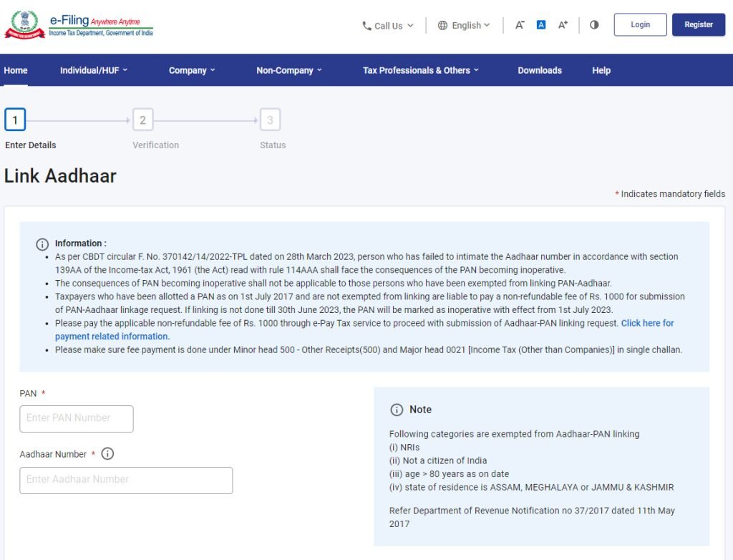The height and width of the screenshot is (560, 733).
Task: Click the Login button
Action: [x=640, y=25]
